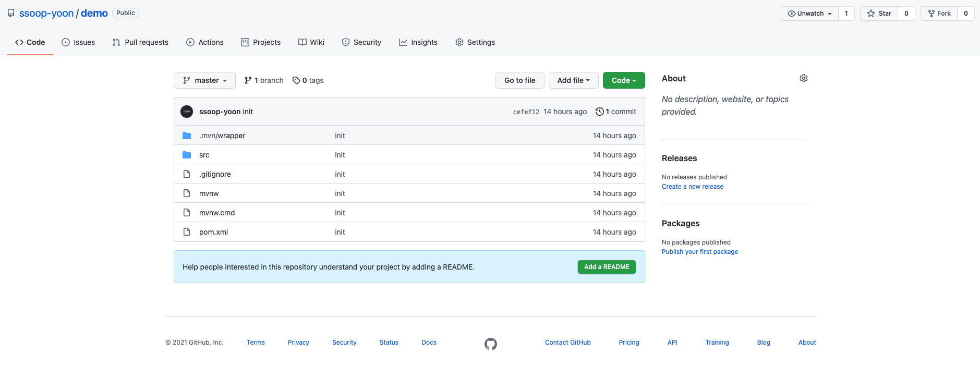Open the About link in the footer
The height and width of the screenshot is (378, 980).
click(807, 343)
